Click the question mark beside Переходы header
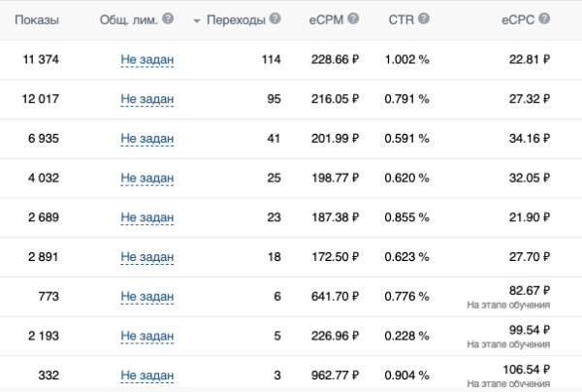 [275, 19]
